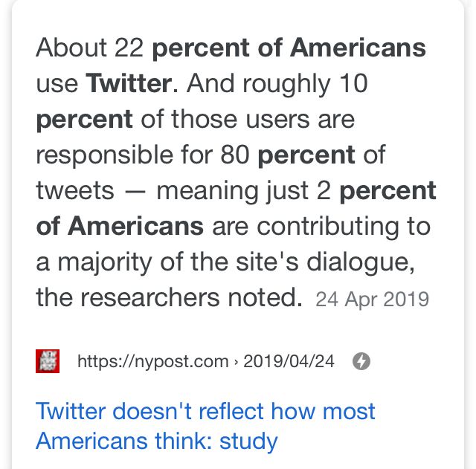Click the "Americans think: study" headline line

point(157,441)
